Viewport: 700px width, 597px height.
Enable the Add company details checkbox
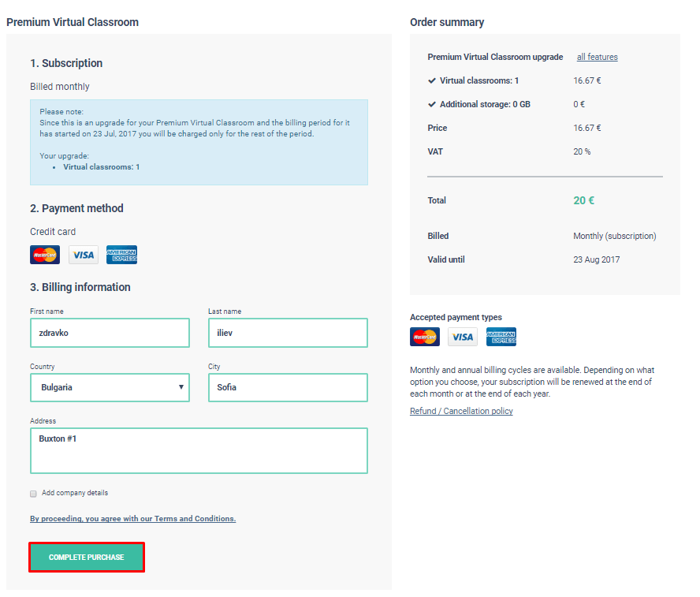pyautogui.click(x=33, y=494)
